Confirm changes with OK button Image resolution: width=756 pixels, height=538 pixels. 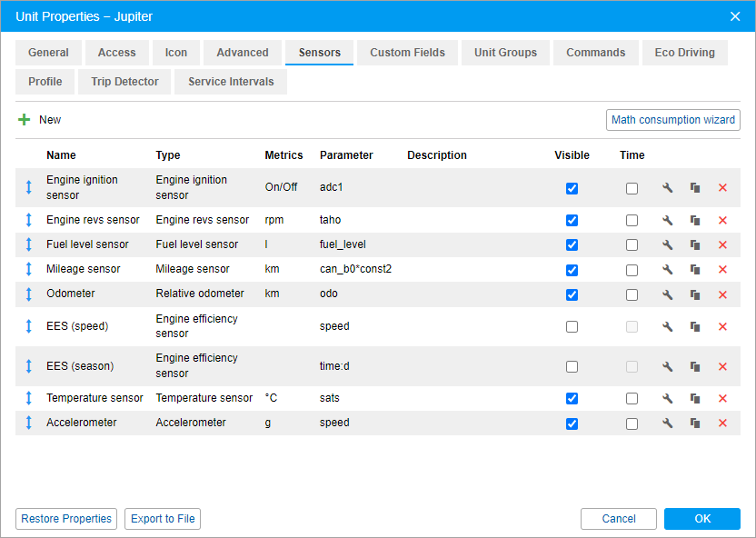coord(702,519)
